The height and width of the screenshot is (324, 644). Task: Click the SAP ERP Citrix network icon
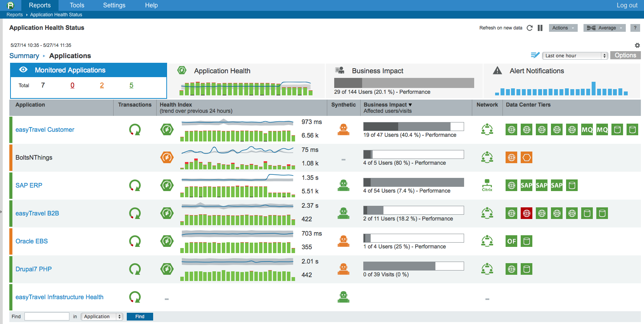[x=487, y=185]
